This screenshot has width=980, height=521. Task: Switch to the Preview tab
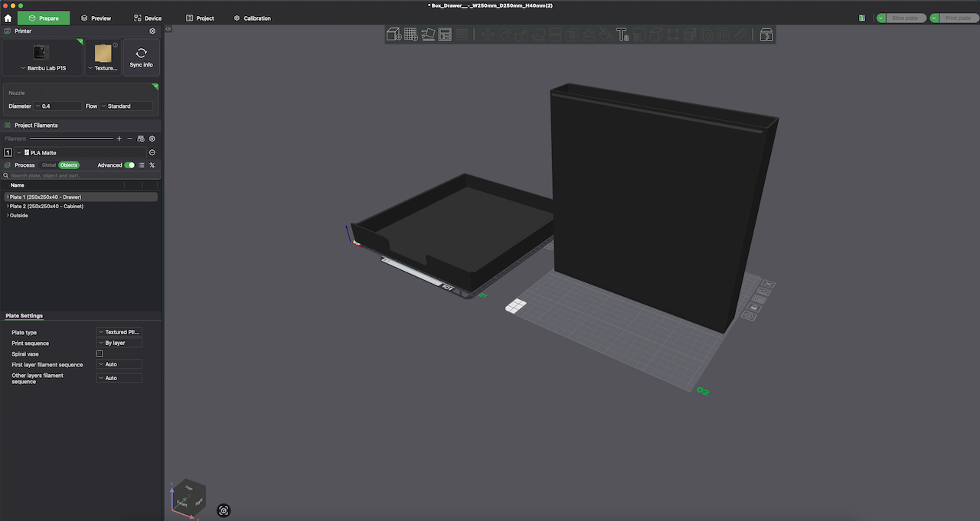coord(96,18)
